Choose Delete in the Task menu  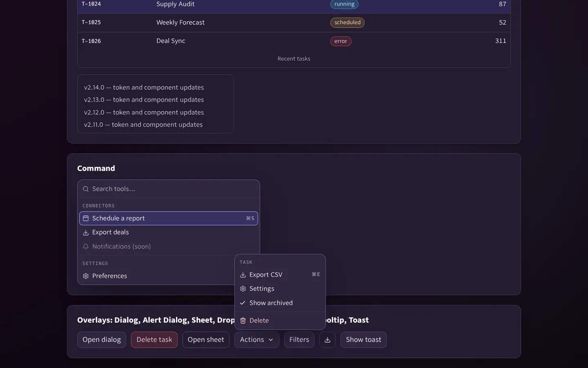[280, 321]
